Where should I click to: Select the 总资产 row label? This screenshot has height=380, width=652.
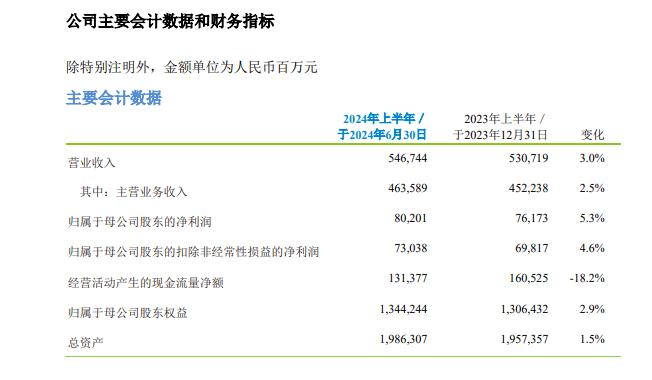86,343
